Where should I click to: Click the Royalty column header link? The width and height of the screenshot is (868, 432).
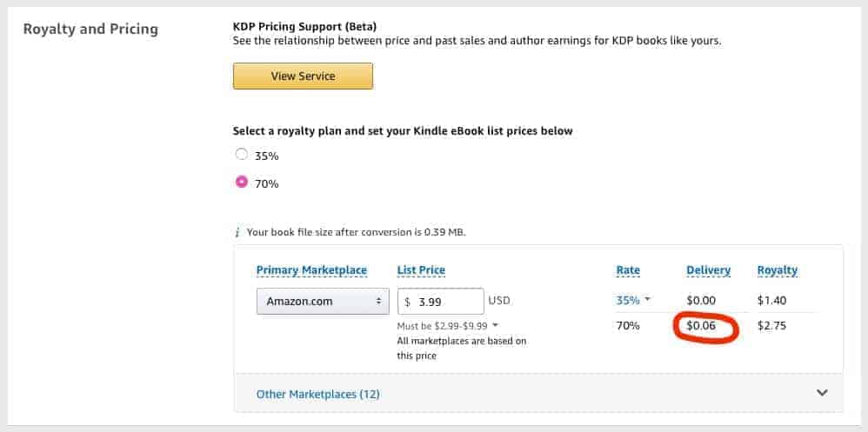tap(778, 270)
